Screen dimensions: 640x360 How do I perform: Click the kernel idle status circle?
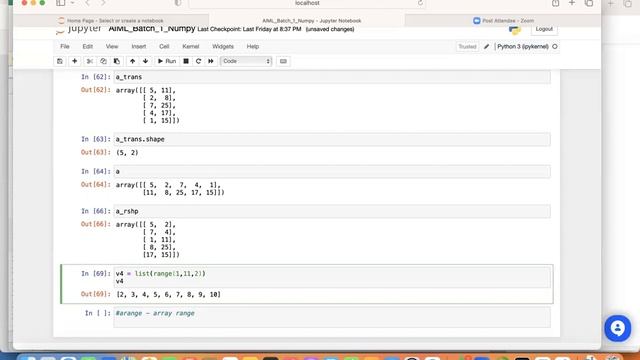pyautogui.click(x=555, y=47)
